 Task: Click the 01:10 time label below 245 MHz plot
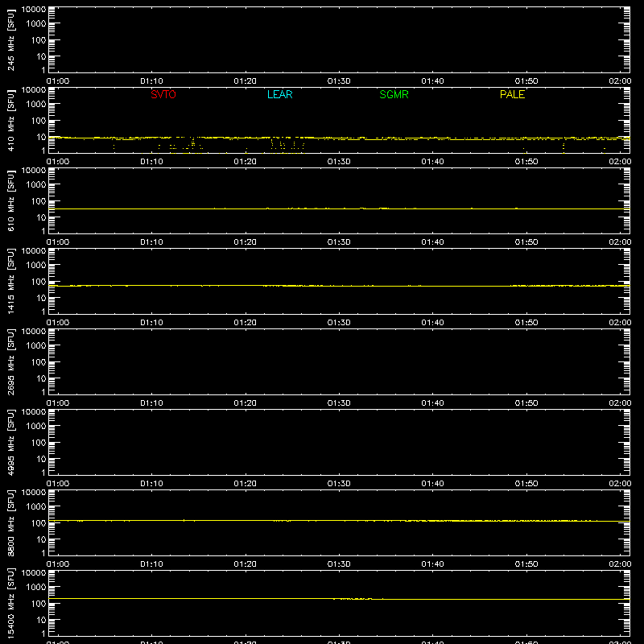click(x=151, y=81)
